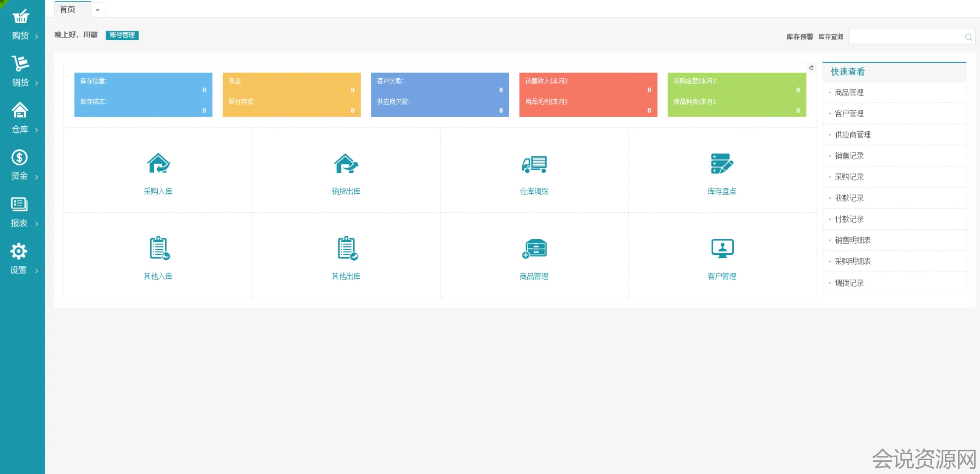Click the search magnifier in stock query
Screen dimensions: 980x474
(x=968, y=37)
